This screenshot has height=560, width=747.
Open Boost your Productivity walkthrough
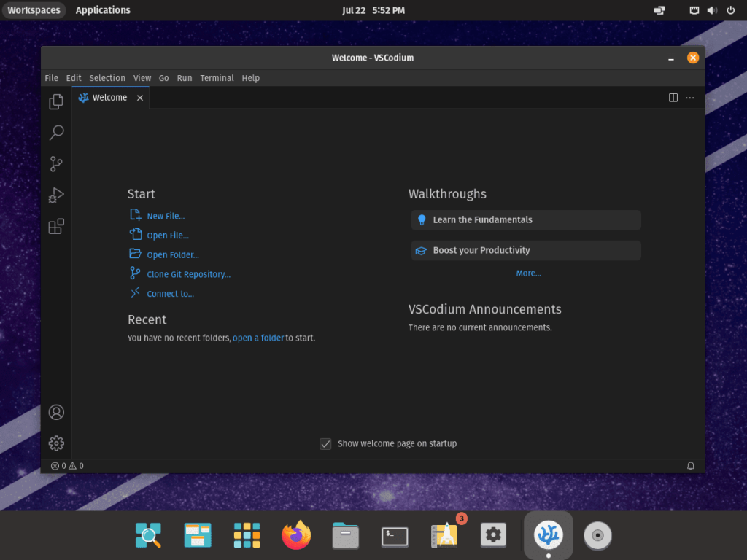click(x=526, y=251)
